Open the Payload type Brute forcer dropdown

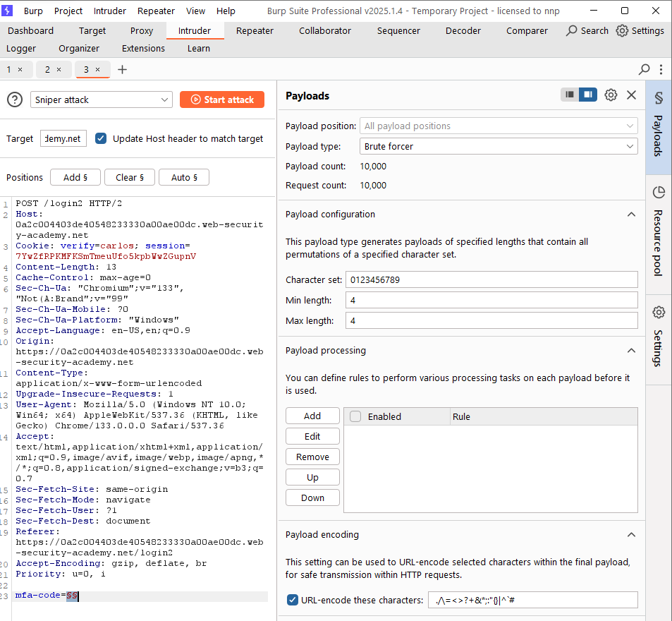[499, 147]
